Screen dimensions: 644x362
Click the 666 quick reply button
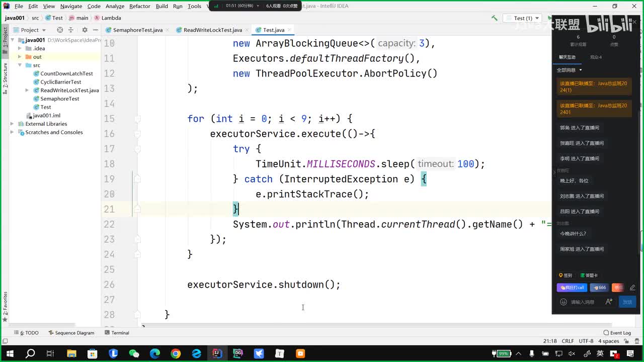(x=599, y=288)
